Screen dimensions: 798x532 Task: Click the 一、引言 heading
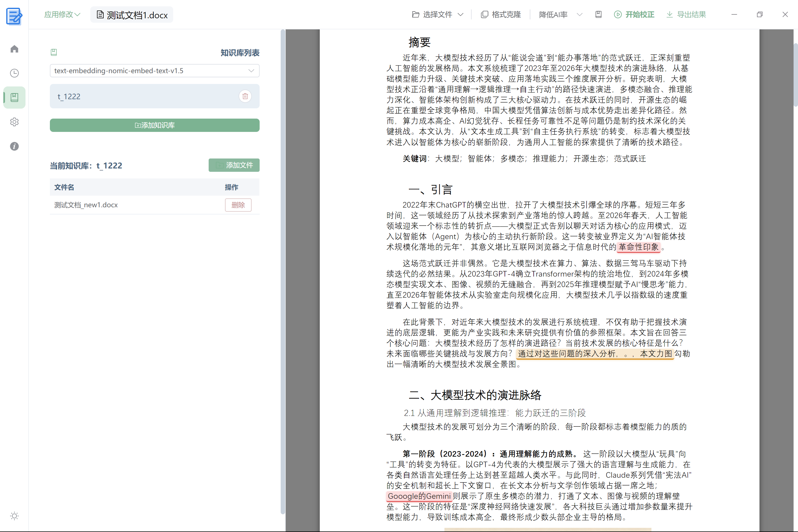point(431,189)
